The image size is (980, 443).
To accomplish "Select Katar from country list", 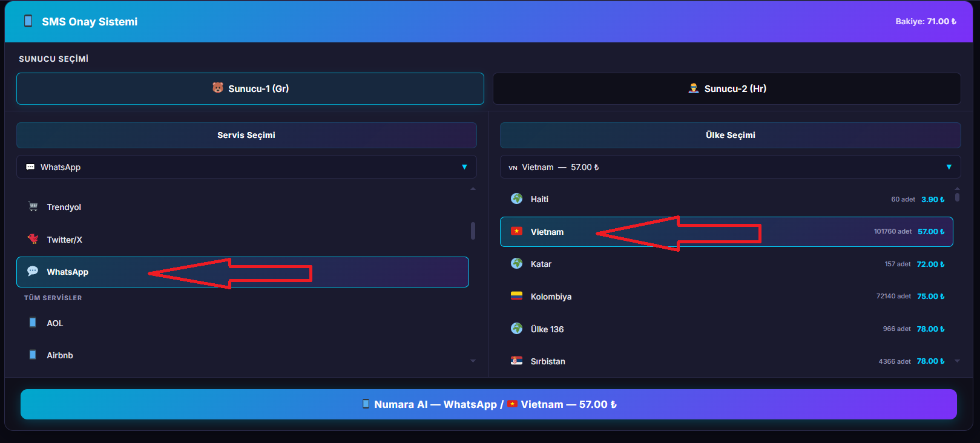I will point(726,264).
